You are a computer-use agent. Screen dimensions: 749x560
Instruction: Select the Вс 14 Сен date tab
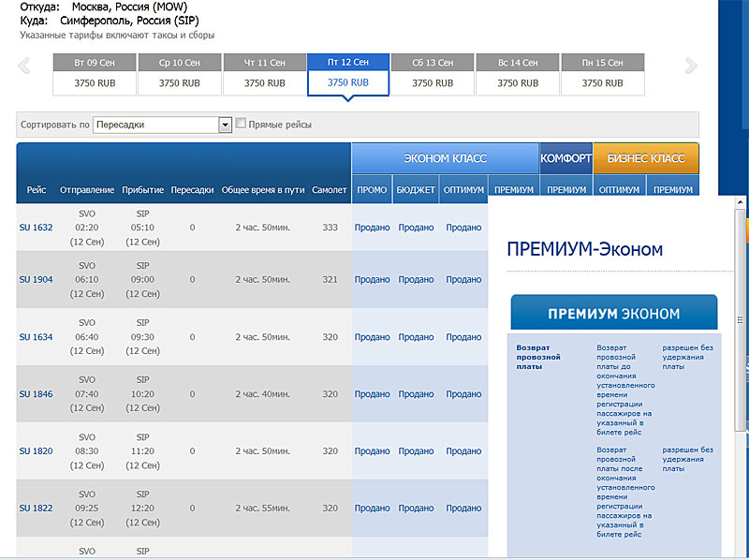pos(518,75)
